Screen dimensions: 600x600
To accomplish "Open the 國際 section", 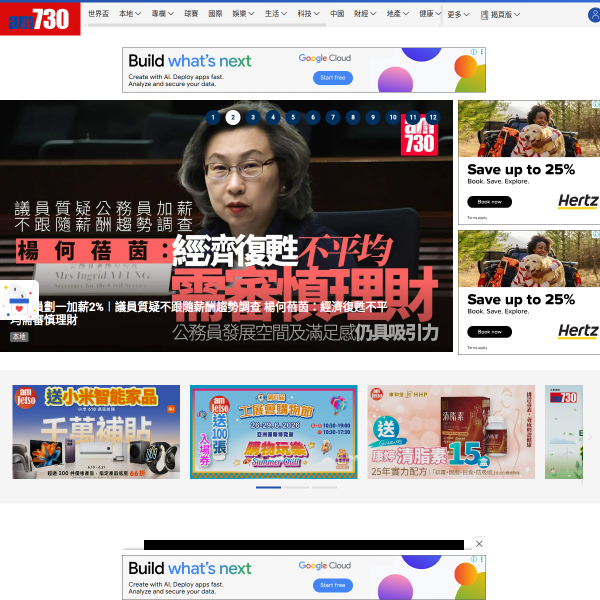I will (x=215, y=14).
